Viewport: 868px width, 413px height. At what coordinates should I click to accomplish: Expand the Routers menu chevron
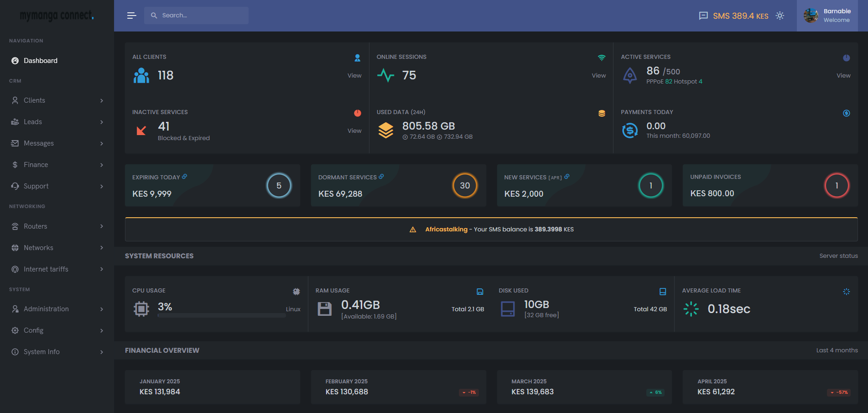(101, 226)
